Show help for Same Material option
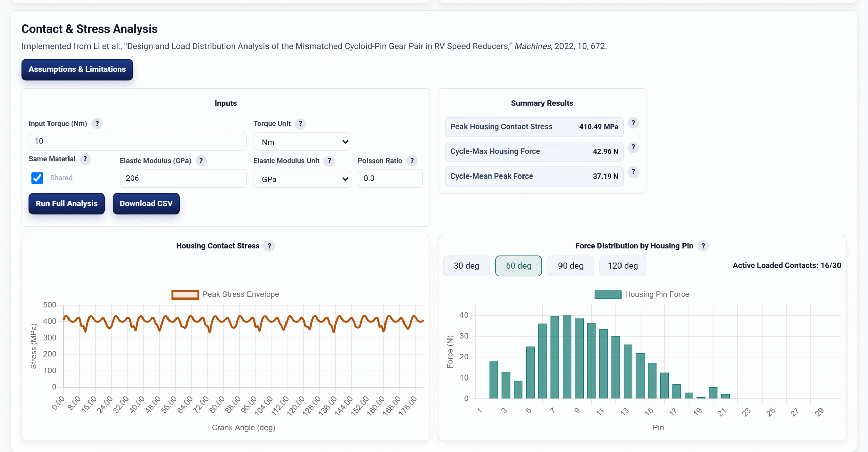The width and height of the screenshot is (868, 452). tap(85, 159)
